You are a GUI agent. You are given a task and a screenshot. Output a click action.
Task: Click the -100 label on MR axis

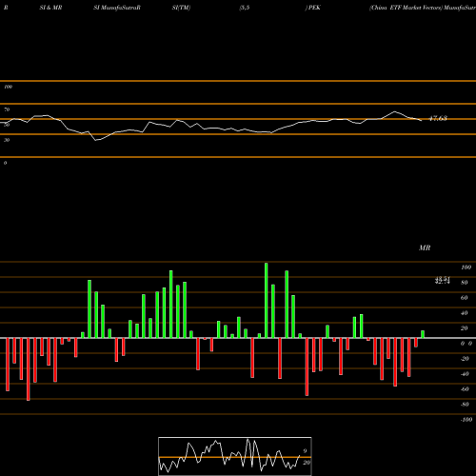(x=466, y=420)
